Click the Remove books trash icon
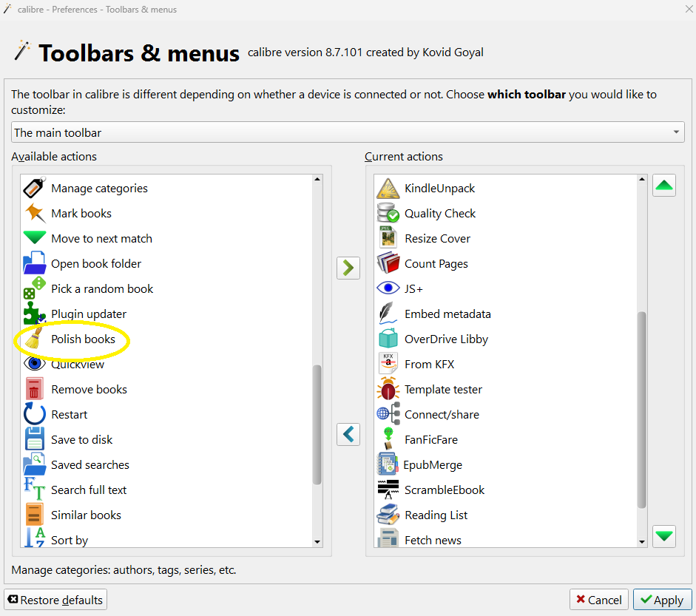The height and width of the screenshot is (616, 696). point(34,390)
